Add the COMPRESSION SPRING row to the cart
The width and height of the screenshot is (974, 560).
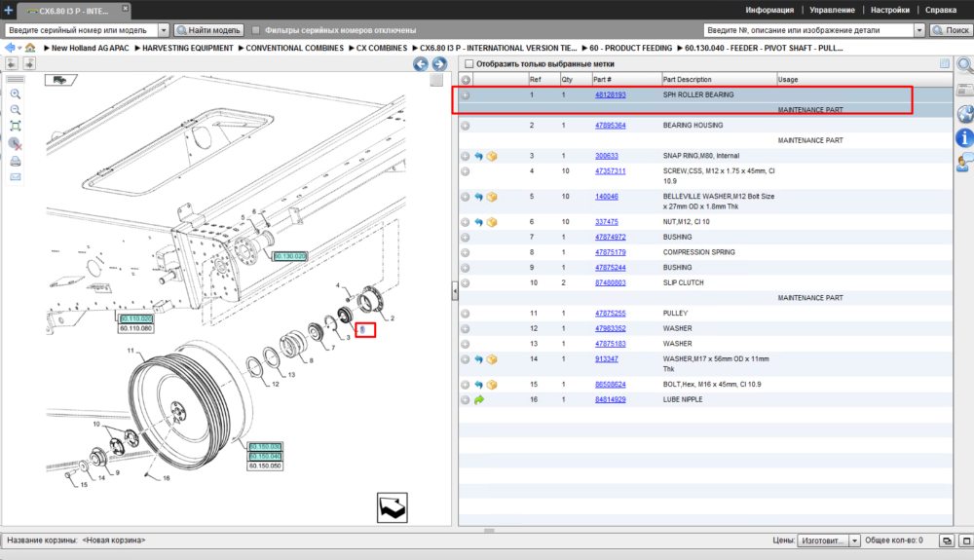(466, 252)
